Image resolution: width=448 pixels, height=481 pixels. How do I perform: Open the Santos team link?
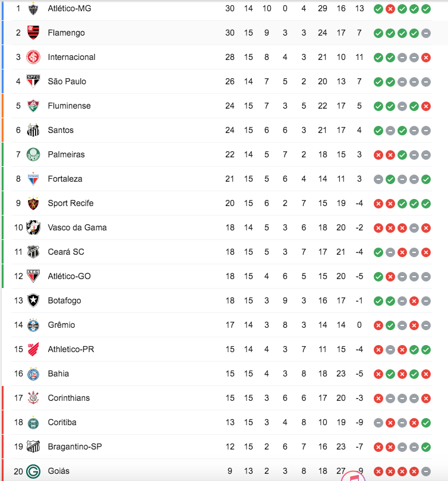[x=61, y=130]
